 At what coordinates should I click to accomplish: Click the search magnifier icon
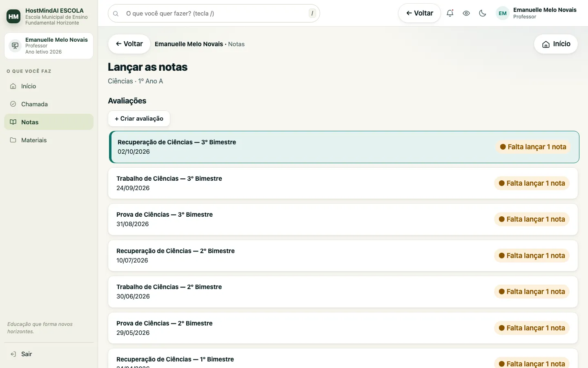(x=116, y=13)
